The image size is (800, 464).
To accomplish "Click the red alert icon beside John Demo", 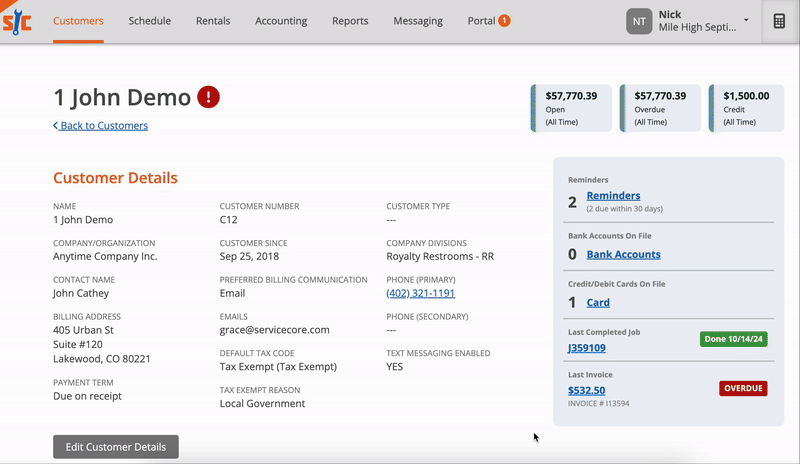I will 209,96.
